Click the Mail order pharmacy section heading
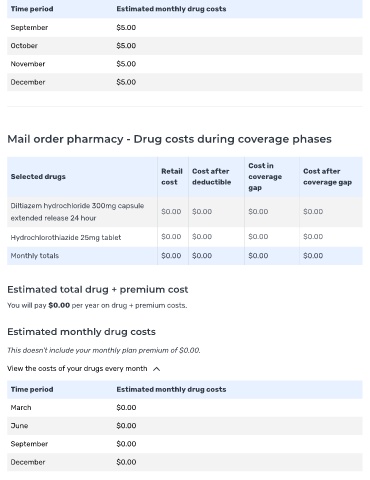This screenshot has width=370, height=480. [x=169, y=139]
